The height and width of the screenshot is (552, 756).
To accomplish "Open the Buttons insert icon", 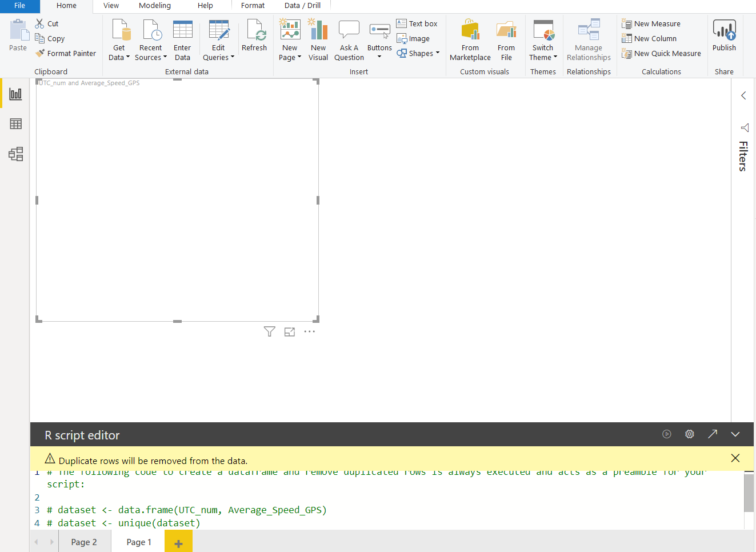I will pos(379,30).
